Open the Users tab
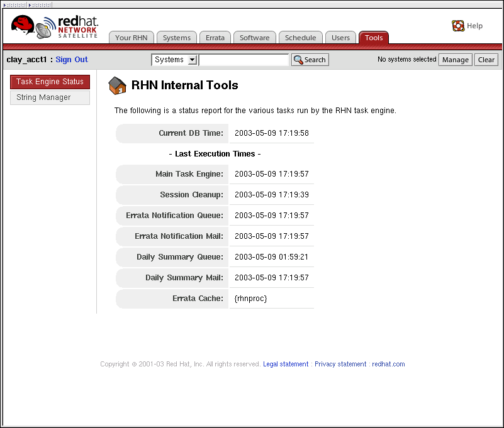The width and height of the screenshot is (504, 428). tap(340, 38)
